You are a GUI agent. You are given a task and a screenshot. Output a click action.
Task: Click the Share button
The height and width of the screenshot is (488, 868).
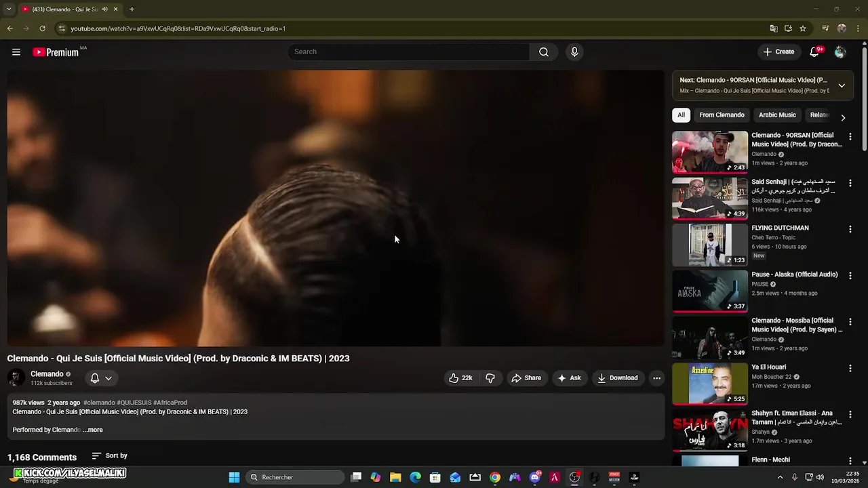point(526,378)
